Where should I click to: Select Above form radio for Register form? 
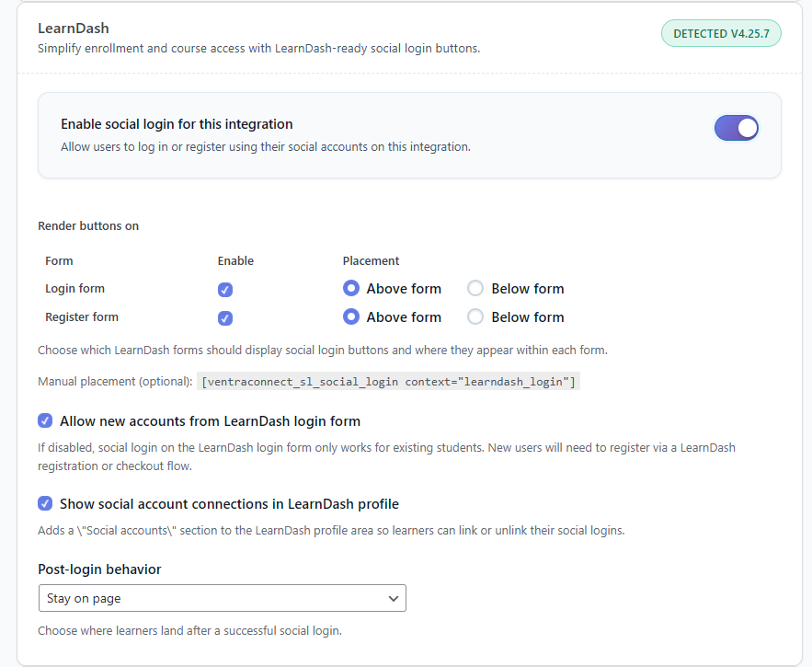point(351,317)
